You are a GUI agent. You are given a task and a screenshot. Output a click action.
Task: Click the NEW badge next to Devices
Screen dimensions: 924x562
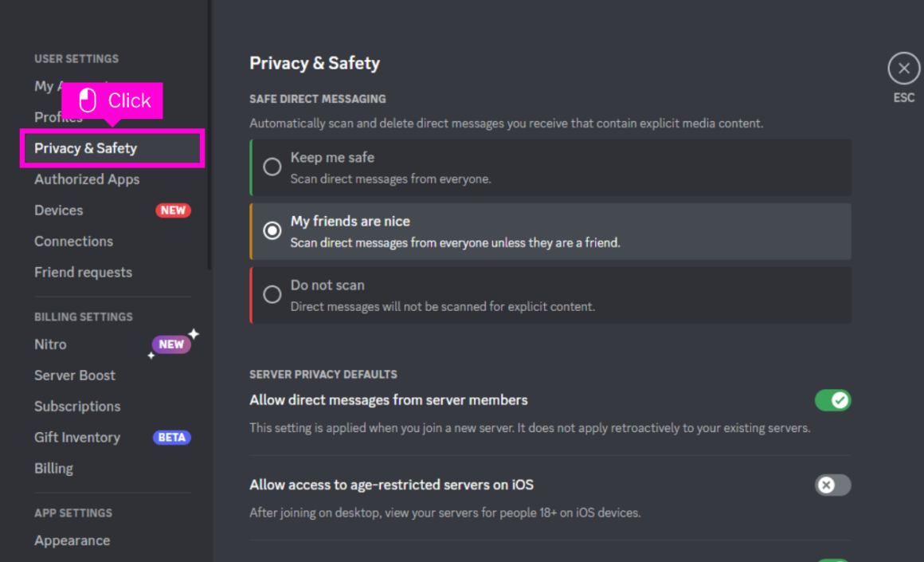click(x=174, y=210)
